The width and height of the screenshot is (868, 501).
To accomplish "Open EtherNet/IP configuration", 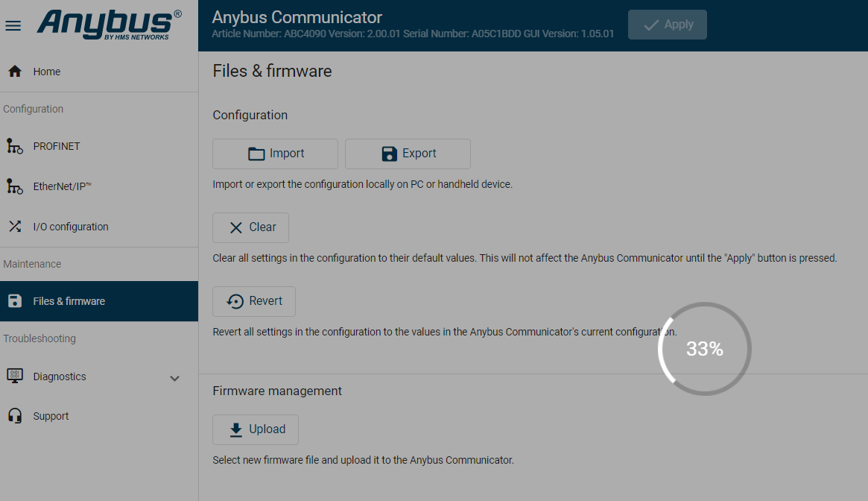I will tap(99, 186).
